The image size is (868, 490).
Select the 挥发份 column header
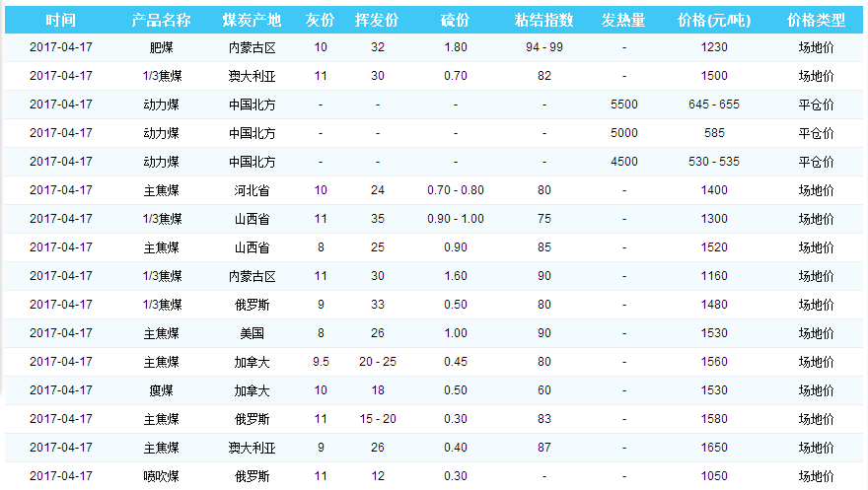377,21
